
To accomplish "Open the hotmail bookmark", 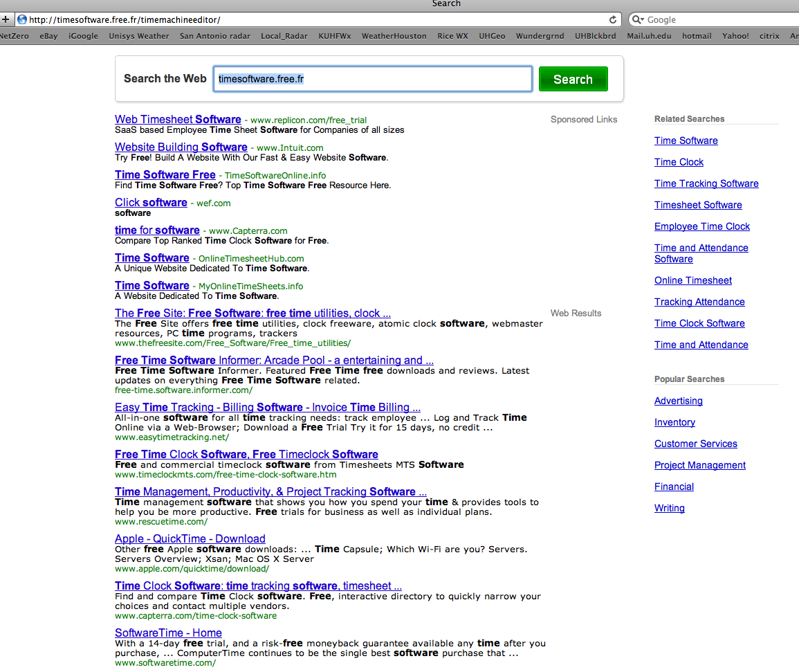I will coord(697,36).
